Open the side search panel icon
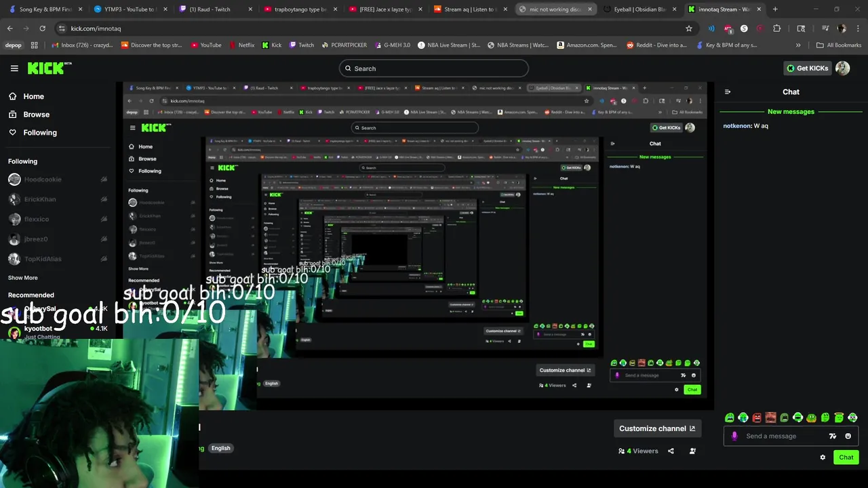 coord(801,28)
